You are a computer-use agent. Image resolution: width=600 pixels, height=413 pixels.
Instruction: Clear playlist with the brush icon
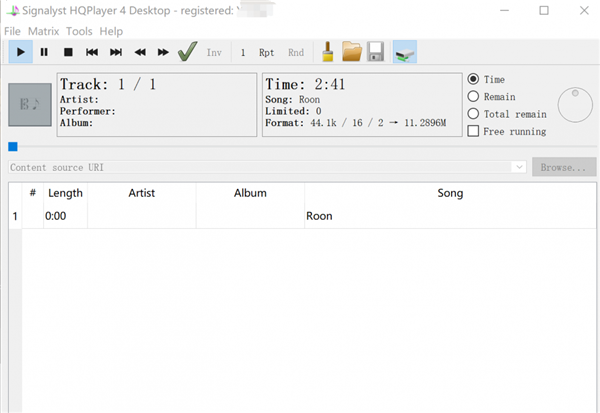click(x=328, y=52)
